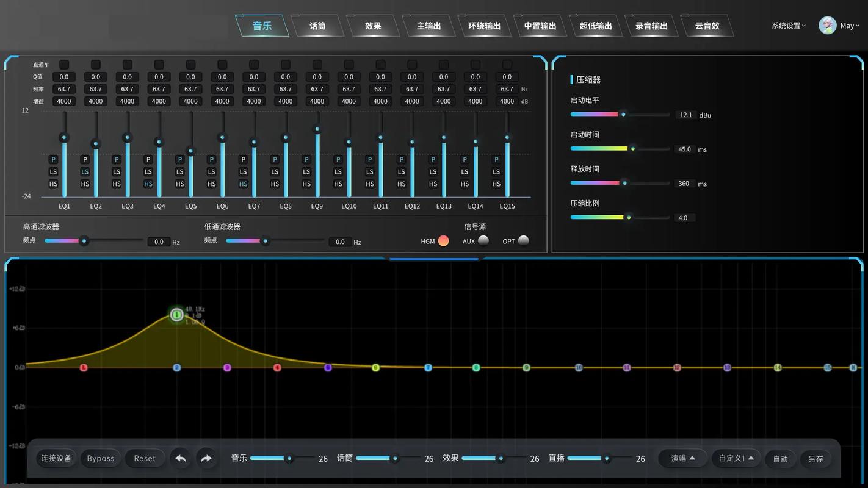Select OPT as the signal source
This screenshot has width=868, height=488.
[523, 241]
